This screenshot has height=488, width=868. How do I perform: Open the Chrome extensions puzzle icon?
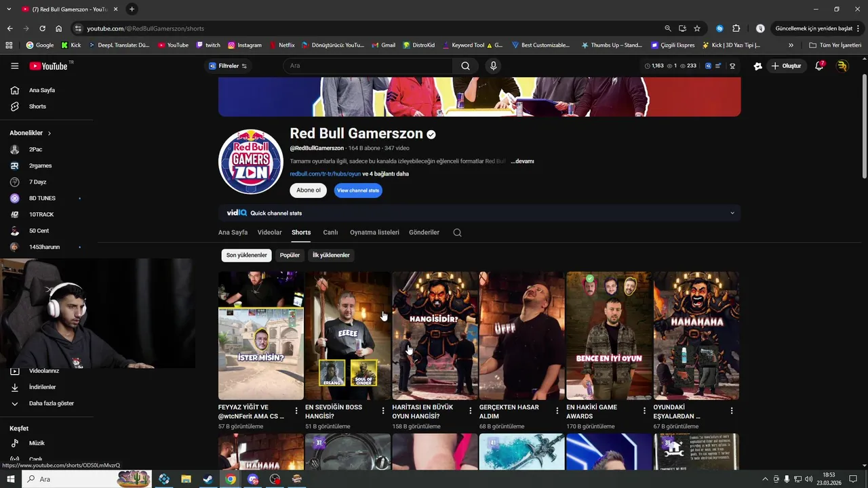[736, 28]
